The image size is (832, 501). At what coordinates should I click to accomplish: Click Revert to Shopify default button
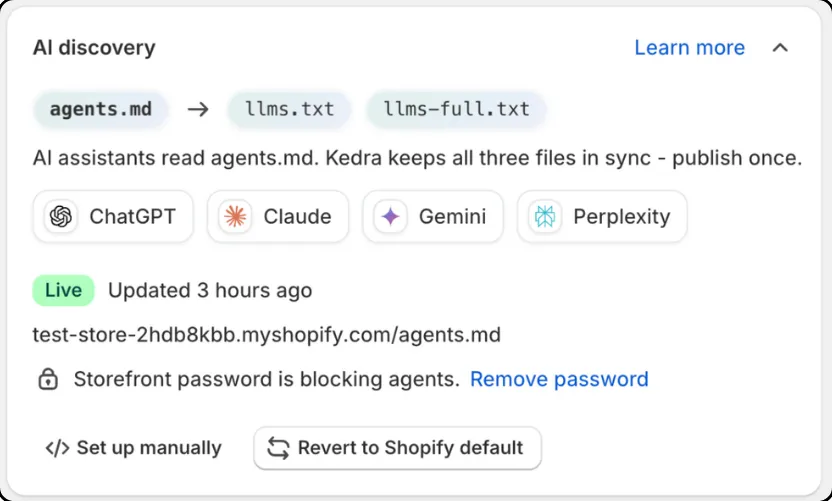(x=397, y=448)
